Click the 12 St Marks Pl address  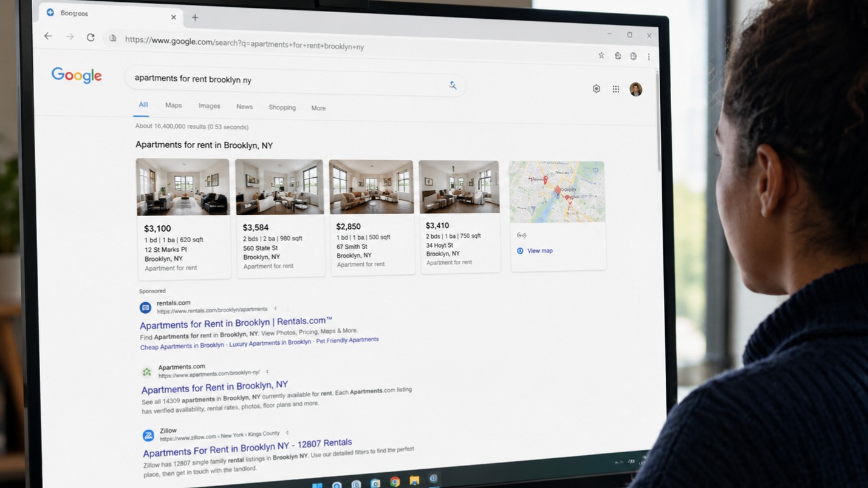(x=166, y=249)
